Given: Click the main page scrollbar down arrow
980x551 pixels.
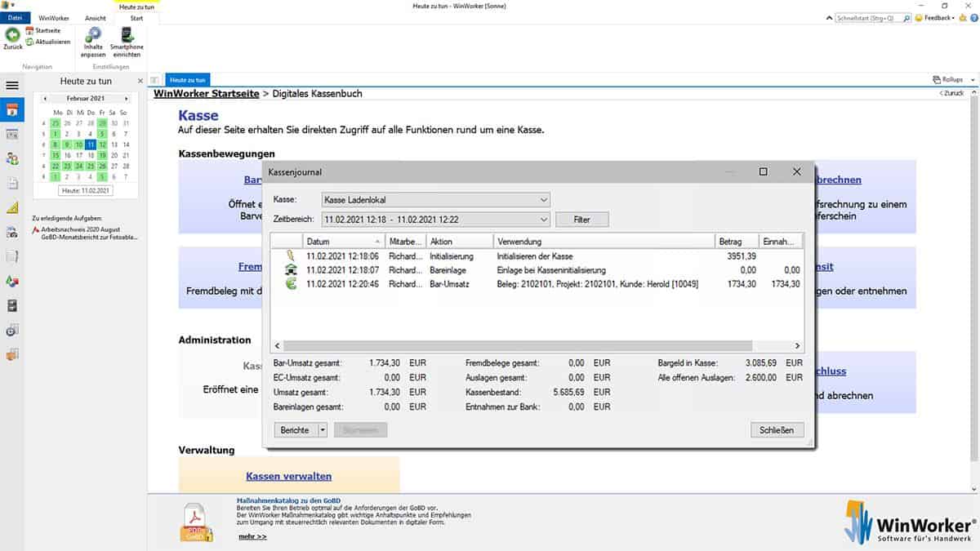Looking at the screenshot, I should 975,489.
